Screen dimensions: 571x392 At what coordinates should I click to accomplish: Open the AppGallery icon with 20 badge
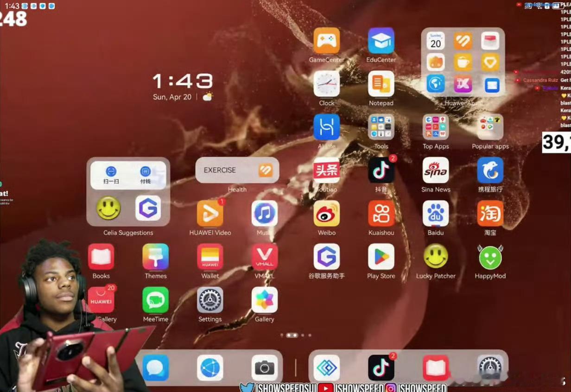(101, 300)
